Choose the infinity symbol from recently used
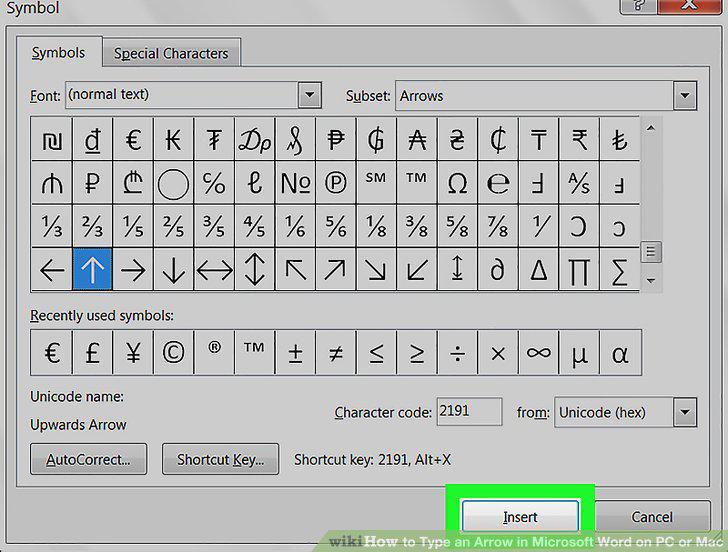The height and width of the screenshot is (552, 728). click(x=539, y=353)
